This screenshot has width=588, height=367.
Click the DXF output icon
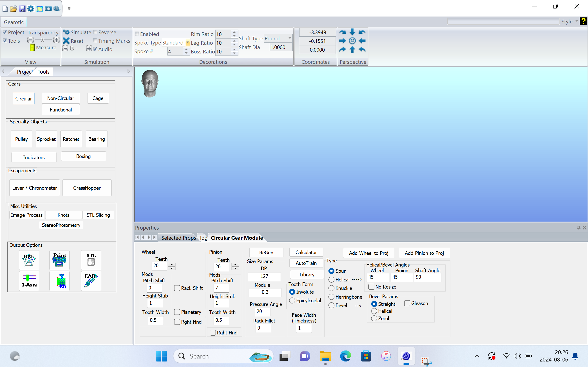(x=29, y=260)
